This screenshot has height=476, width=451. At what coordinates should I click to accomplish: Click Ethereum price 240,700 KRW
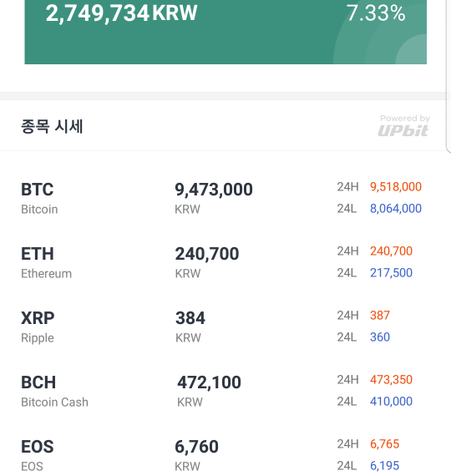207,261
